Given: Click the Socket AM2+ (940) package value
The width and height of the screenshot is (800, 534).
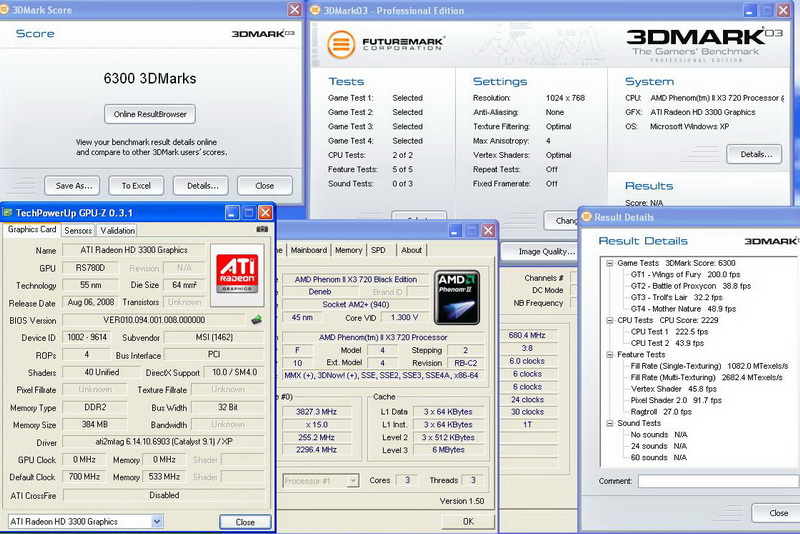Looking at the screenshot, I should [x=356, y=304].
